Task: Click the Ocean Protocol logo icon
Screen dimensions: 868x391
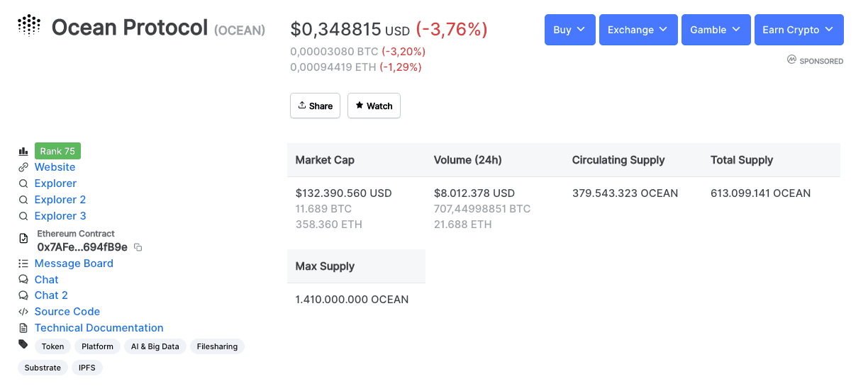Action: pos(29,25)
